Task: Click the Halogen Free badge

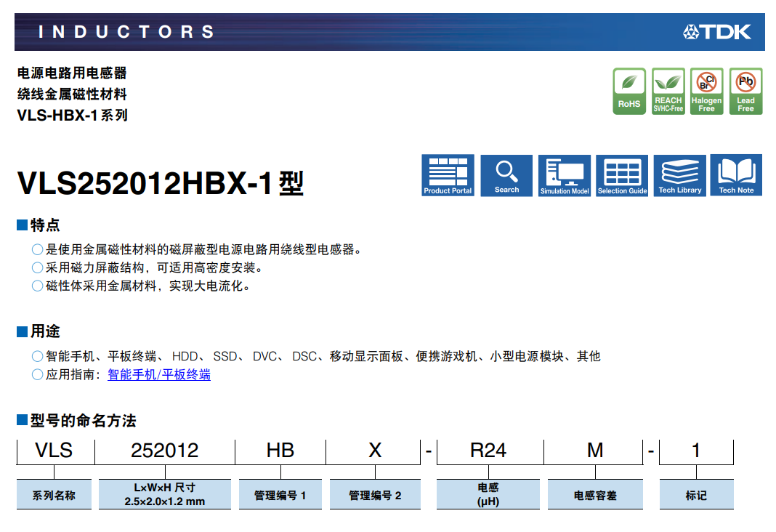Action: click(706, 92)
